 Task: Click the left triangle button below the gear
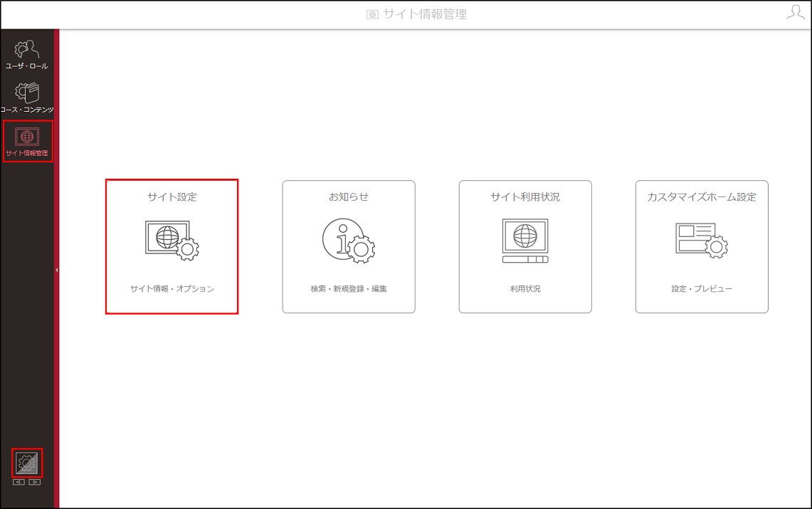coord(19,482)
